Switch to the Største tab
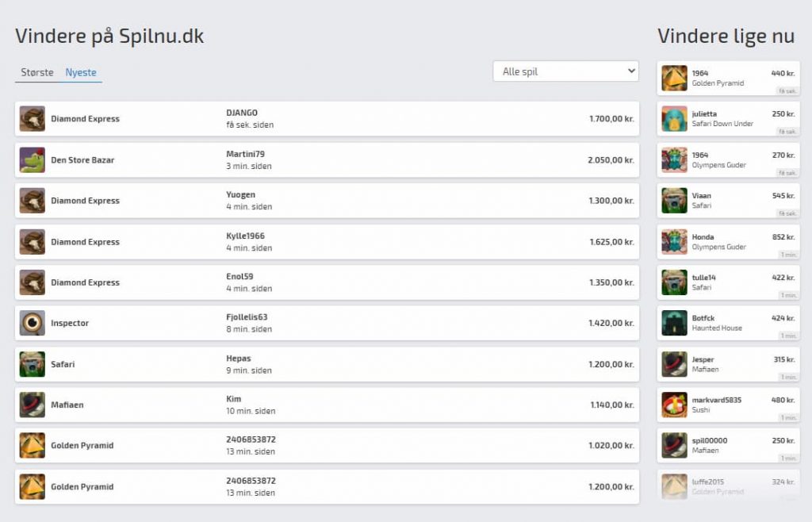The width and height of the screenshot is (812, 522). coord(36,72)
